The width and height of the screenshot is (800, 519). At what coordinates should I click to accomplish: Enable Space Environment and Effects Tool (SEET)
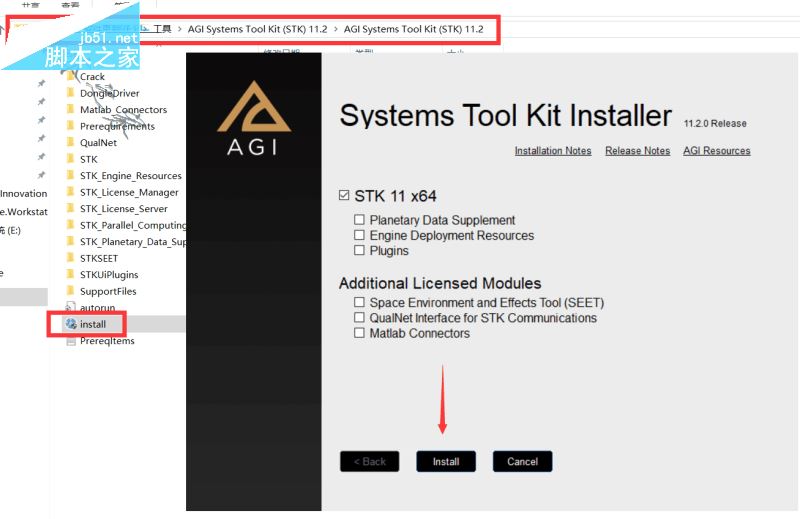coord(359,302)
